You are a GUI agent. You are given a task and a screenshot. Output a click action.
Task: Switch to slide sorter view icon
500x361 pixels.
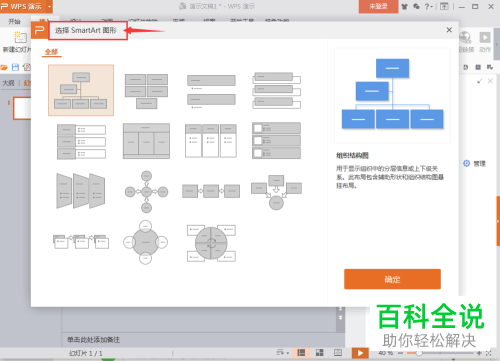(320, 353)
